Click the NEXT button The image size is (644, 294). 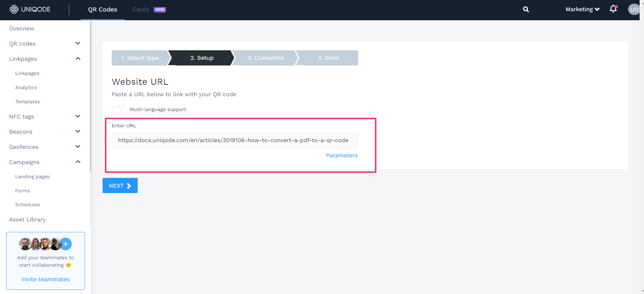(120, 186)
